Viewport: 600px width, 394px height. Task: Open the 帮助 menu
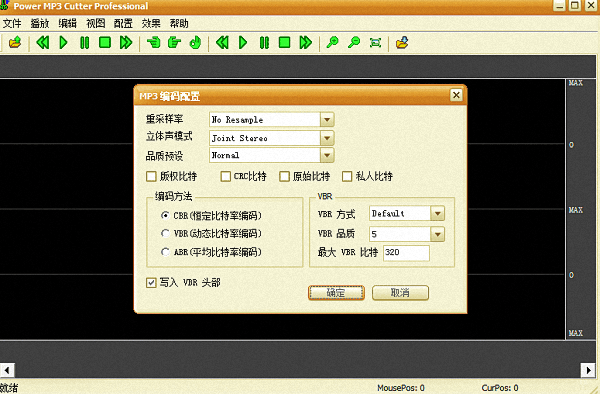tap(179, 24)
